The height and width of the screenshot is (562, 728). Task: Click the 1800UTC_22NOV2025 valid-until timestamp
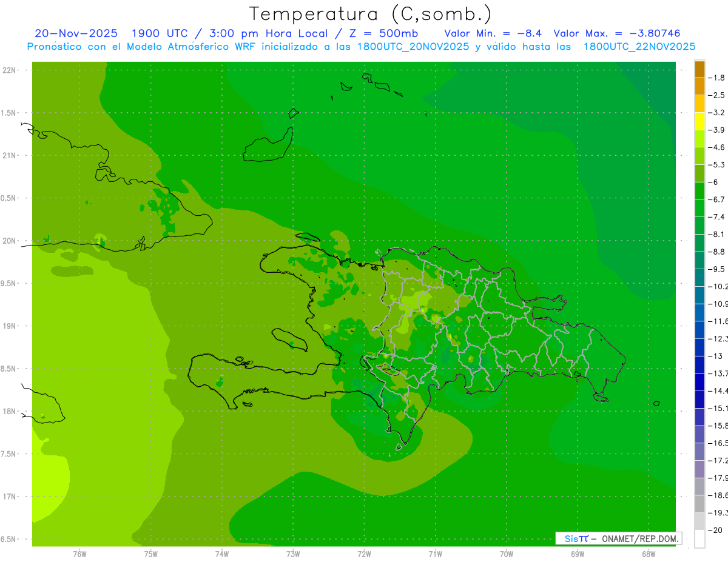[639, 47]
